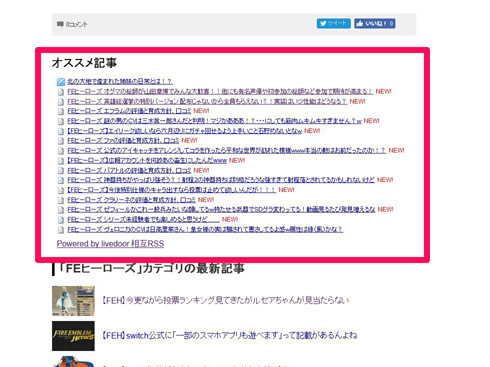Open the switch公式に article link
The image size is (490, 367).
[229, 335]
